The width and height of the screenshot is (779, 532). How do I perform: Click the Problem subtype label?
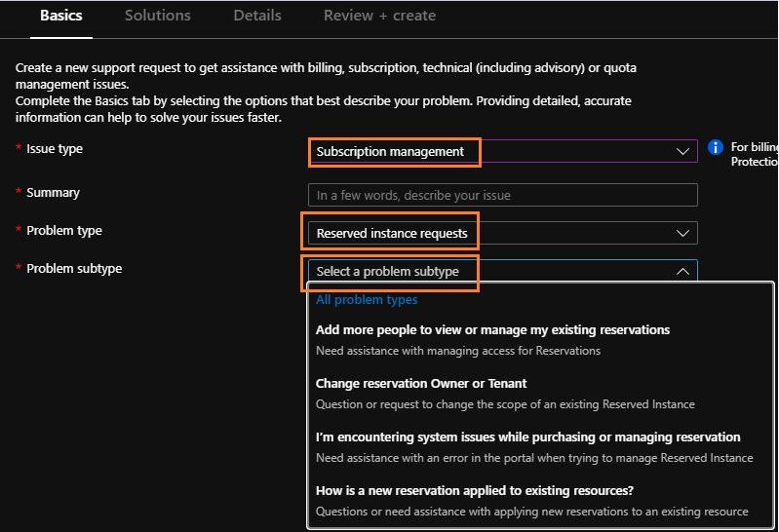click(74, 268)
